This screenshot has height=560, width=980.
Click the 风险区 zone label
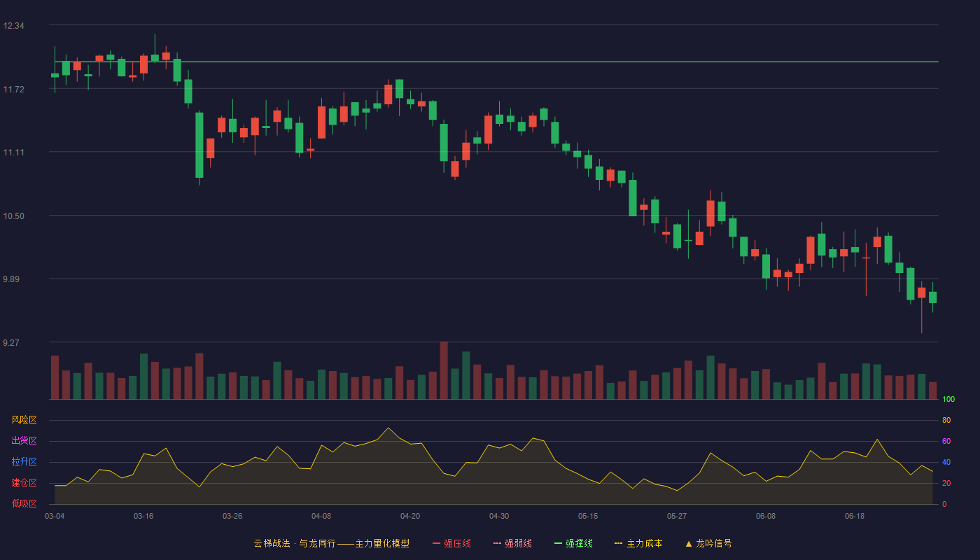[x=24, y=420]
